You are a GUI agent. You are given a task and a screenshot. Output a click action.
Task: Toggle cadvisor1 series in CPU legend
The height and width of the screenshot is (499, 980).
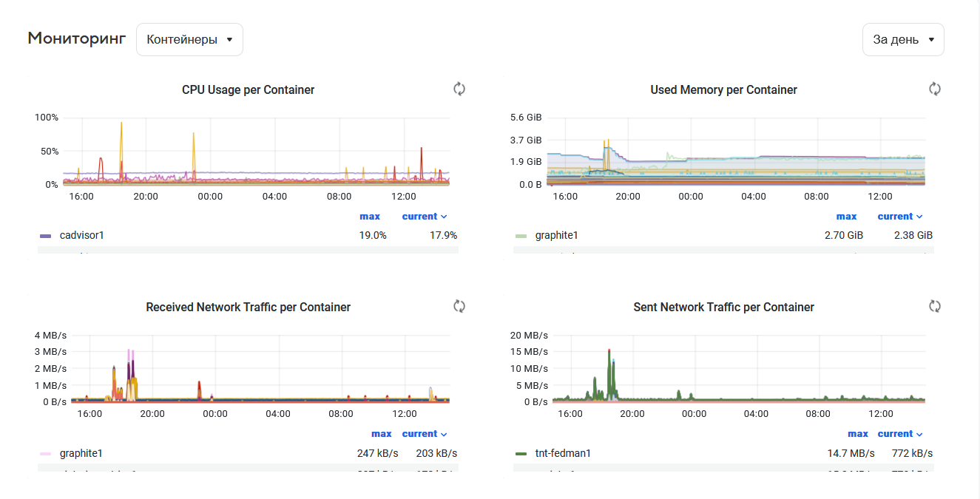click(81, 236)
